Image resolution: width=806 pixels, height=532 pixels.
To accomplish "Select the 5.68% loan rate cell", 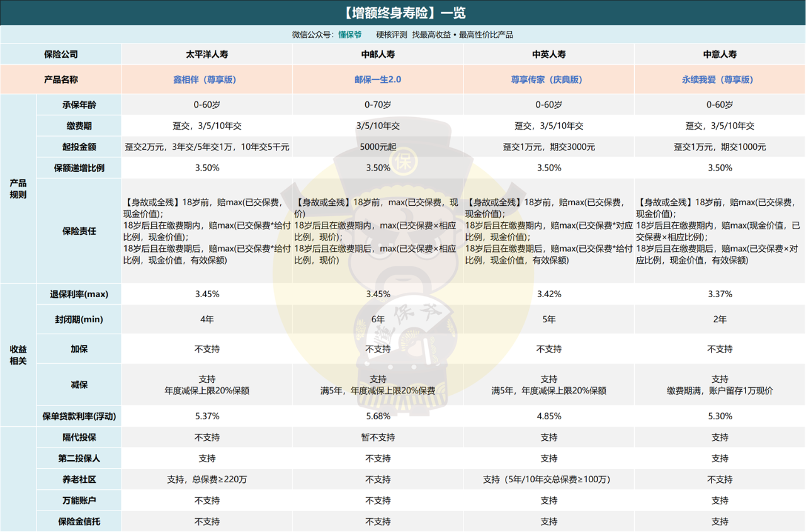I will pyautogui.click(x=378, y=416).
